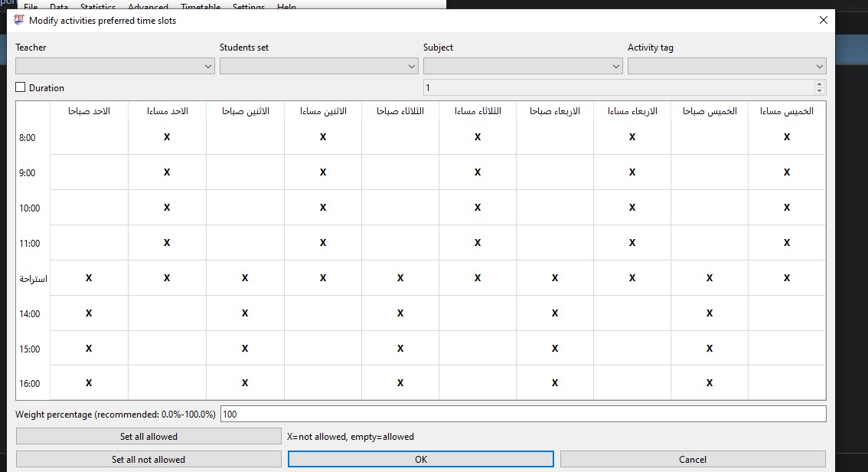Toggle 8:00 cell under الاحد مساءا
This screenshot has width=868, height=472.
click(x=167, y=137)
